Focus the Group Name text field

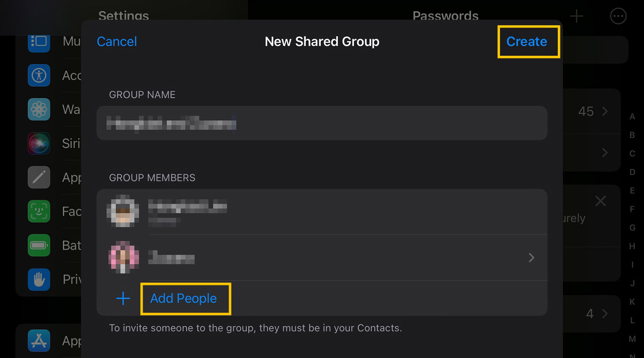[322, 123]
